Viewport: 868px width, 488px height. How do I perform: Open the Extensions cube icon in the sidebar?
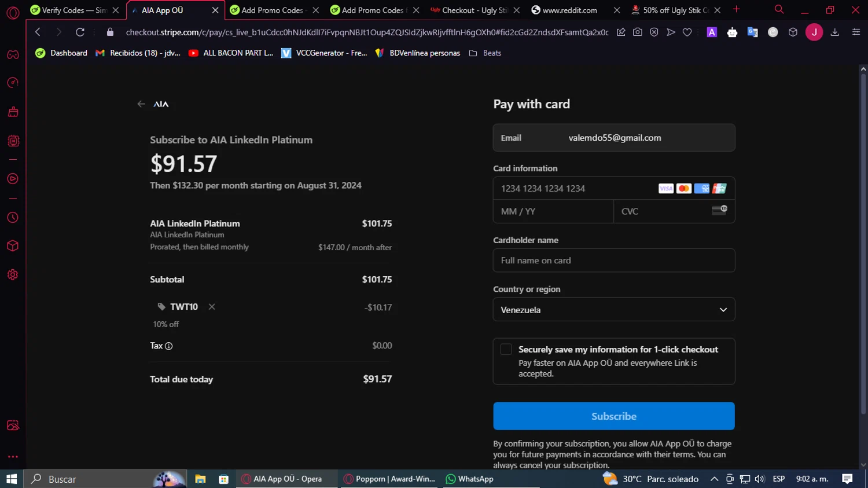pyautogui.click(x=13, y=246)
